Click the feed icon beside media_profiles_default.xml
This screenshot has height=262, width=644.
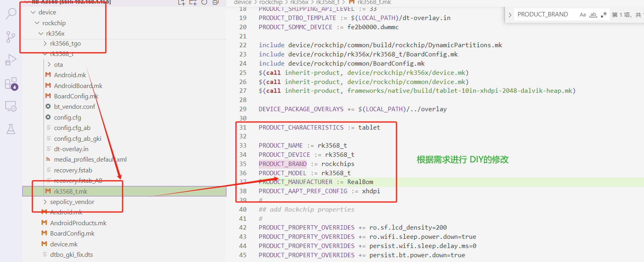(48, 159)
